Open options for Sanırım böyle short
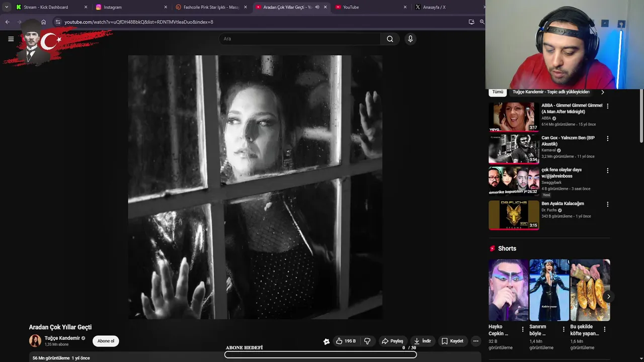The height and width of the screenshot is (362, 644). [x=563, y=329]
